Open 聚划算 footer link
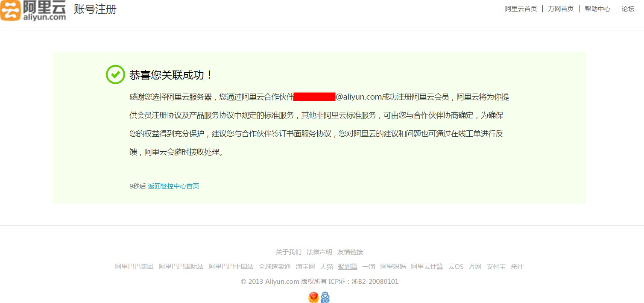Viewport: 644px width, 303px height. pos(348,267)
